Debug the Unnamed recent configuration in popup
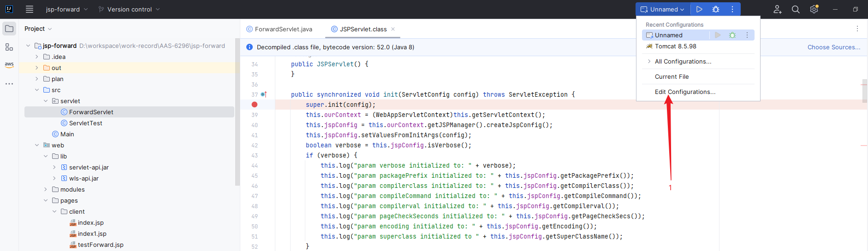This screenshot has width=868, height=251. pyautogui.click(x=732, y=35)
